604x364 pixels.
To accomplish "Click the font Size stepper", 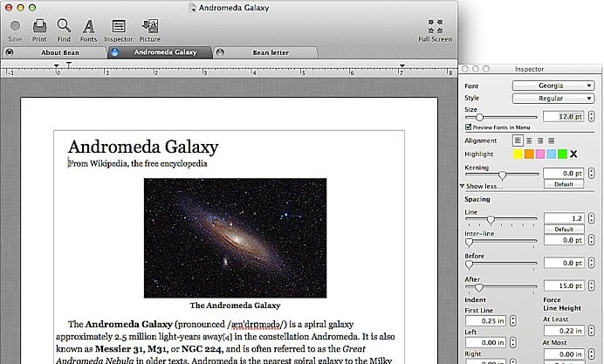I will click(591, 116).
